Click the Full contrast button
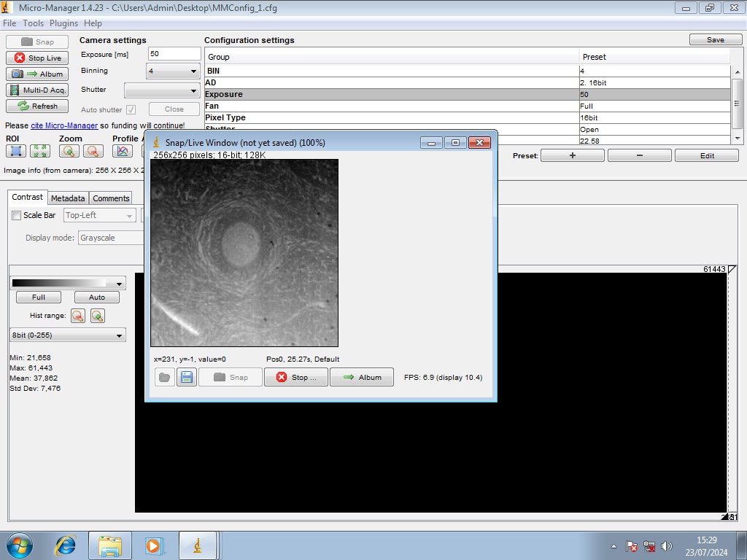This screenshot has height=560, width=747. (x=39, y=297)
